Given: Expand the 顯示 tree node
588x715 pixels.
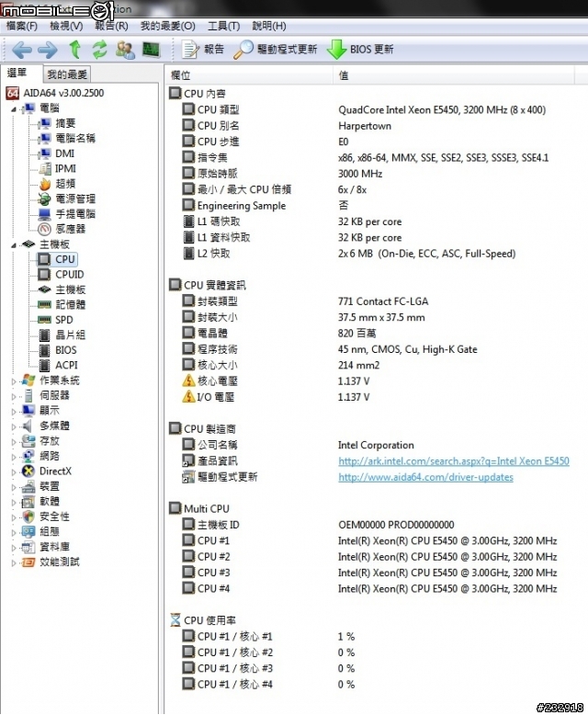Looking at the screenshot, I should click(14, 412).
